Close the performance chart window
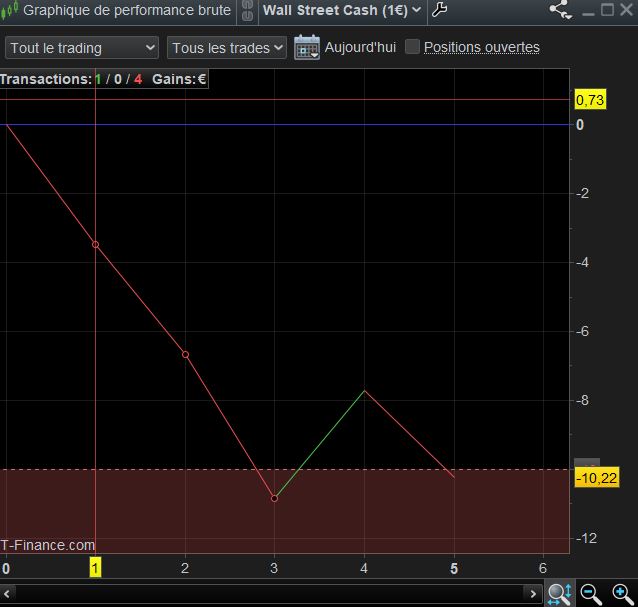The image size is (638, 607). click(627, 10)
